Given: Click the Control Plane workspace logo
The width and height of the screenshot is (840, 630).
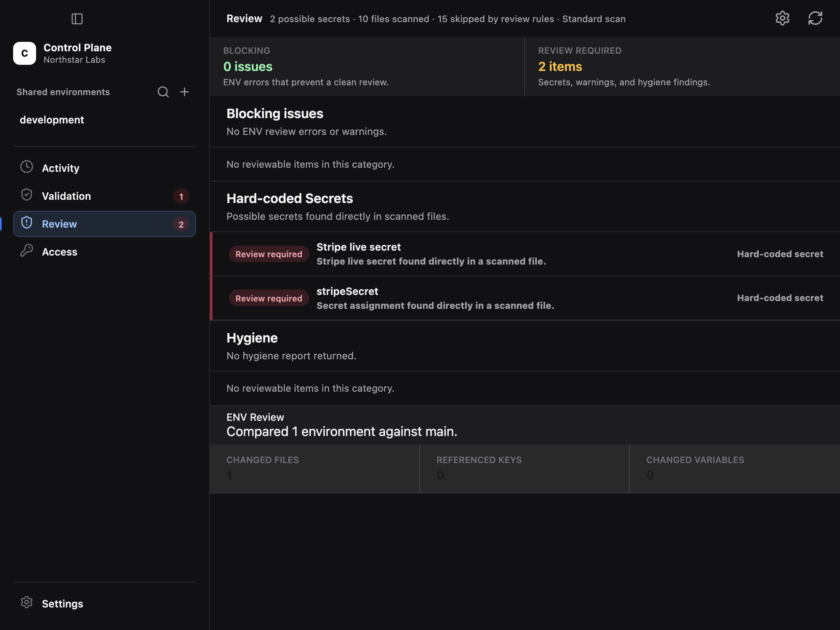Looking at the screenshot, I should [x=25, y=53].
